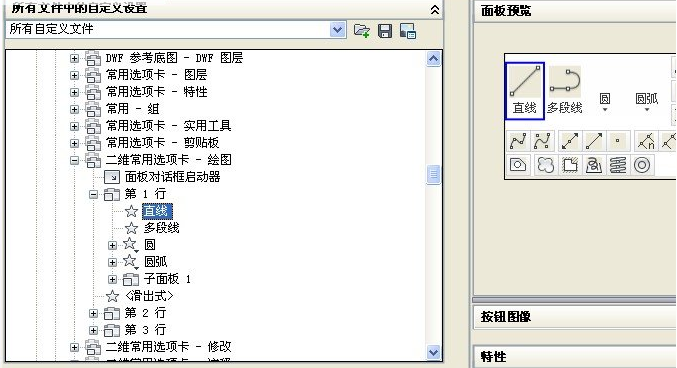Open the 所有自定义文件 dropdown
Viewport: 677px width, 368px height.
(x=338, y=30)
